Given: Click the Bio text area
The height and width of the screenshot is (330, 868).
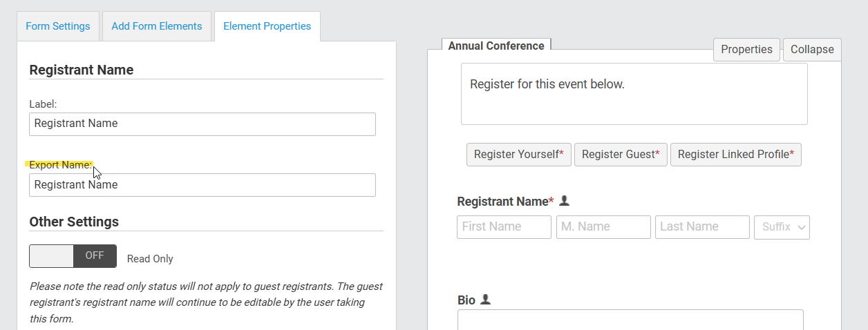Looking at the screenshot, I should (x=630, y=320).
